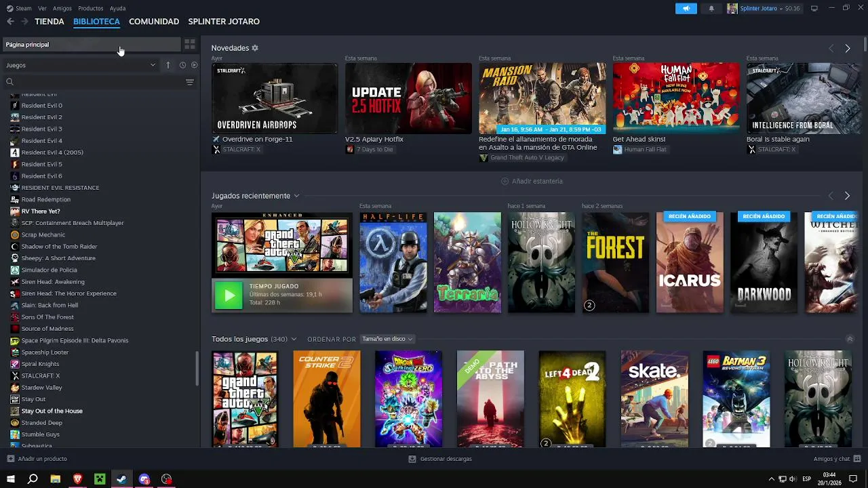Open Amigos y chat

[x=836, y=459]
